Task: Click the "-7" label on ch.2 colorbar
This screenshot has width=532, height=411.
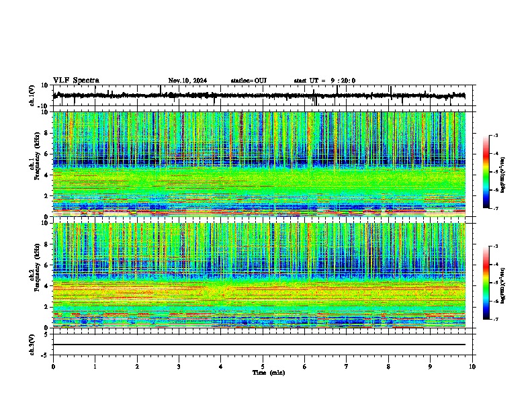Action: point(496,319)
